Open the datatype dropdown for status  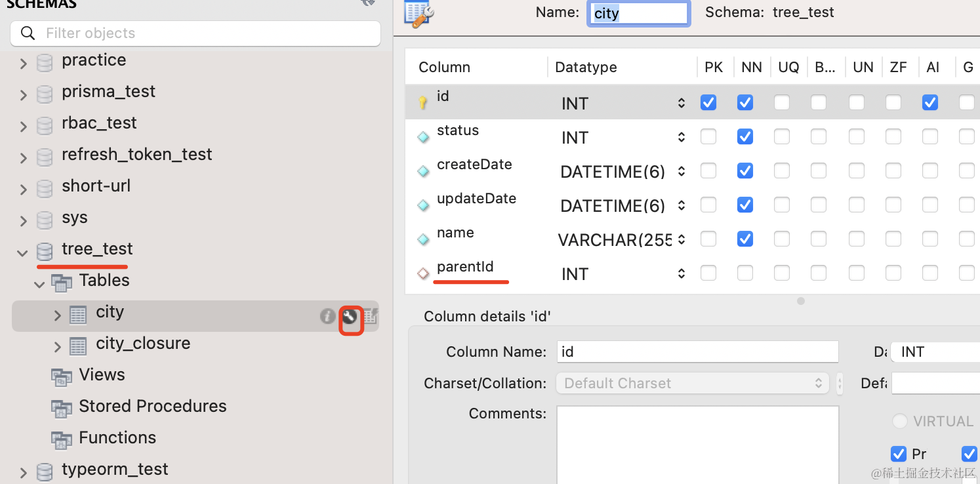coord(682,137)
